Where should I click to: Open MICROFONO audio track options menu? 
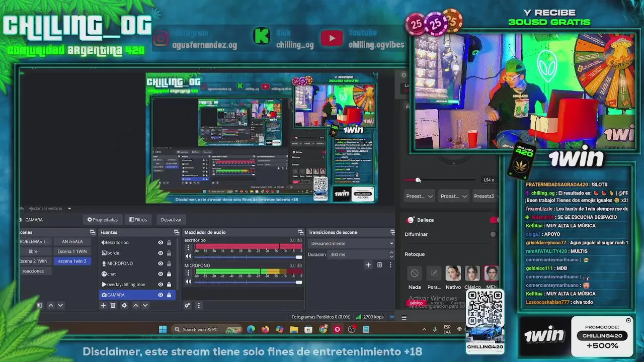[188, 272]
